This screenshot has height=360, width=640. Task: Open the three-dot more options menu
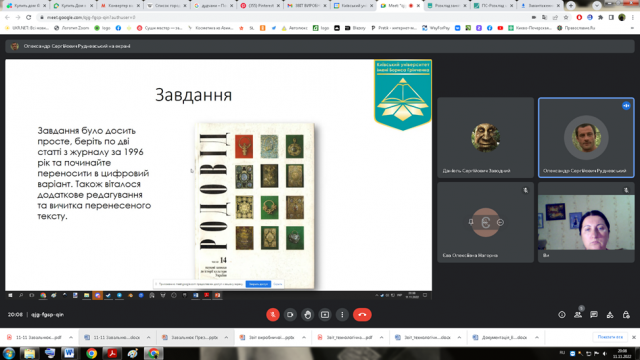click(x=342, y=315)
